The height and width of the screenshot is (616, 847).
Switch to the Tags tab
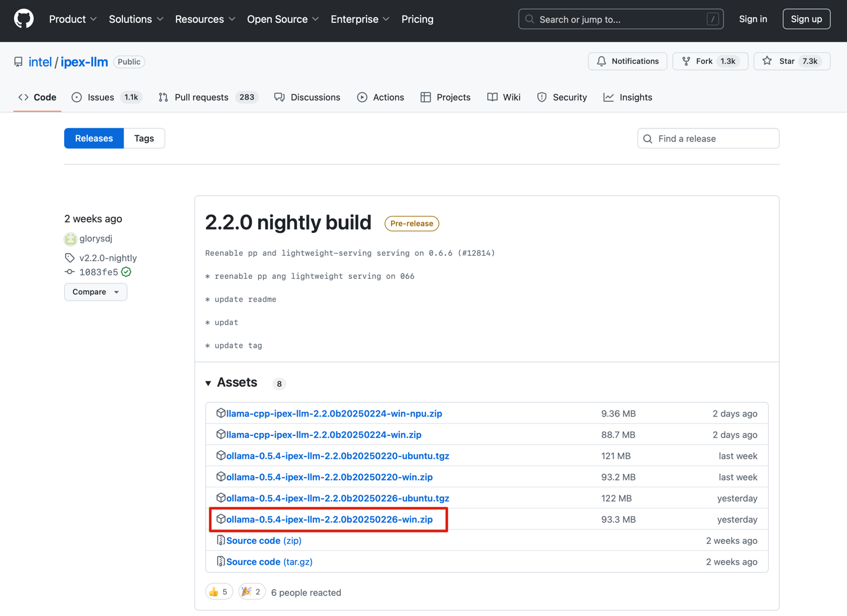pos(144,138)
